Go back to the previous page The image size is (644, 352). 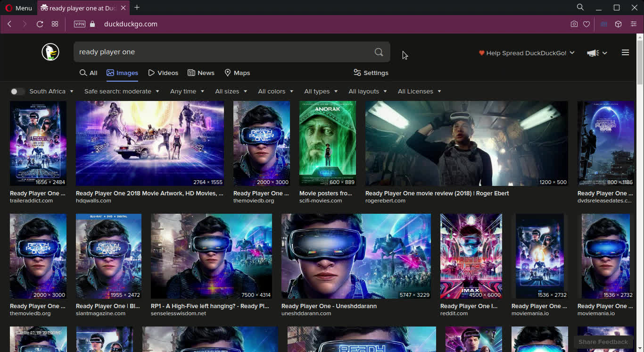[9, 24]
